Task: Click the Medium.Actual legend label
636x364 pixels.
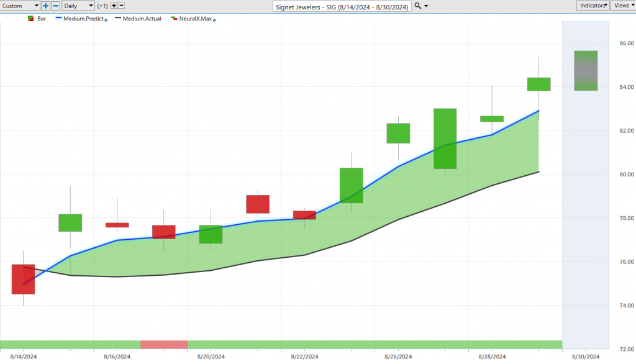Action: [x=142, y=19]
